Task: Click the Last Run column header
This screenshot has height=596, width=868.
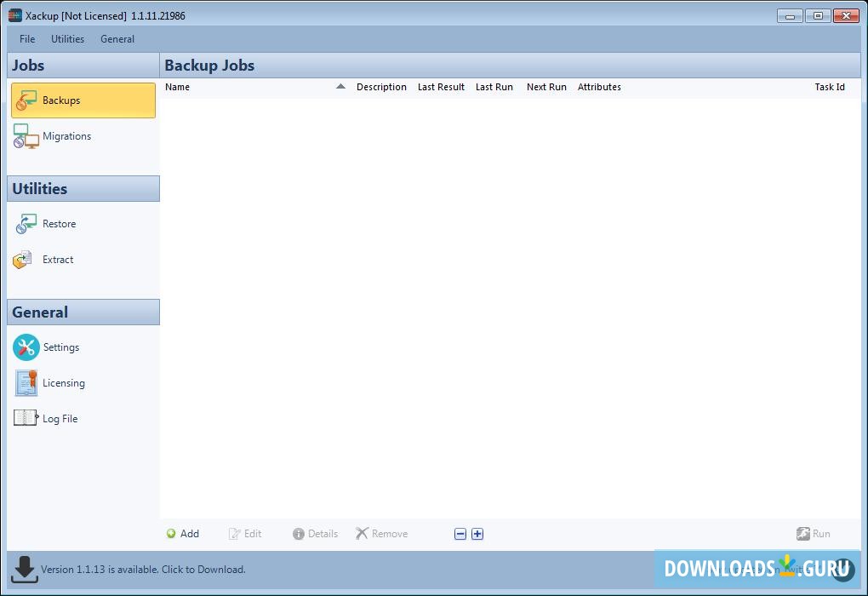Action: pos(494,87)
